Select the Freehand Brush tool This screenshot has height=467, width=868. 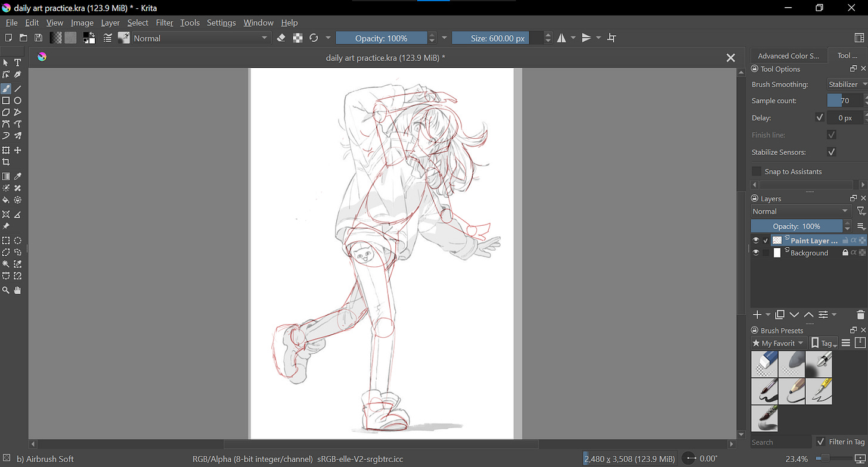click(x=6, y=89)
